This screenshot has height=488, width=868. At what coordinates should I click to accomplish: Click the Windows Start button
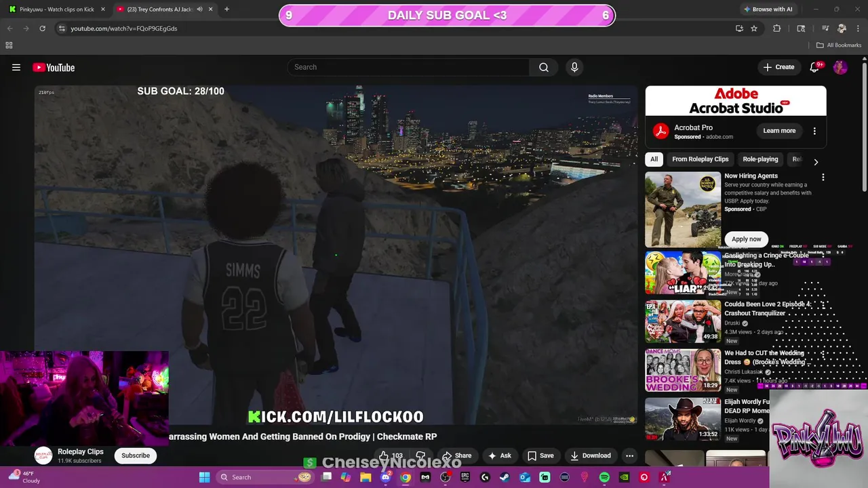(204, 477)
